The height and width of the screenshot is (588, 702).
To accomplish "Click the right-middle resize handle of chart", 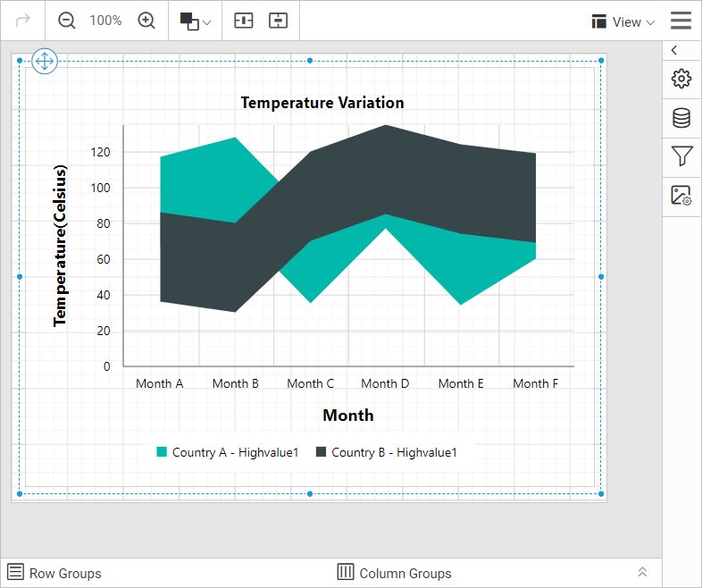I will click(x=601, y=277).
